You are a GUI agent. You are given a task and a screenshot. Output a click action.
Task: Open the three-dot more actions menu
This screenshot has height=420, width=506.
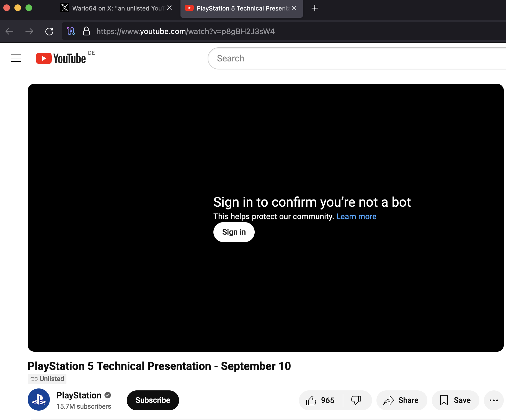(x=494, y=400)
